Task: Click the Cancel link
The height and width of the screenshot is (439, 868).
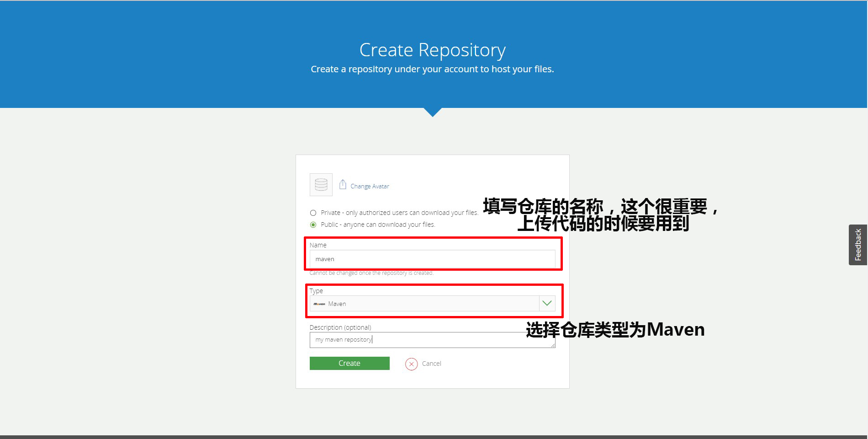Action: [x=431, y=364]
